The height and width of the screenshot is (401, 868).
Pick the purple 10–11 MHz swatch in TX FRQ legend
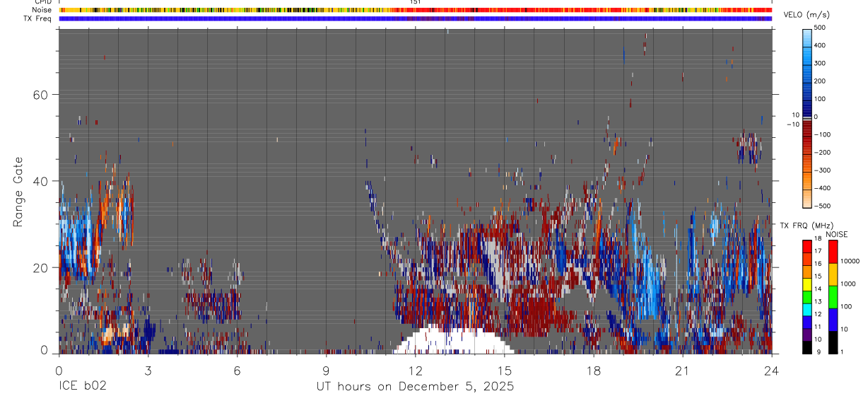807,335
